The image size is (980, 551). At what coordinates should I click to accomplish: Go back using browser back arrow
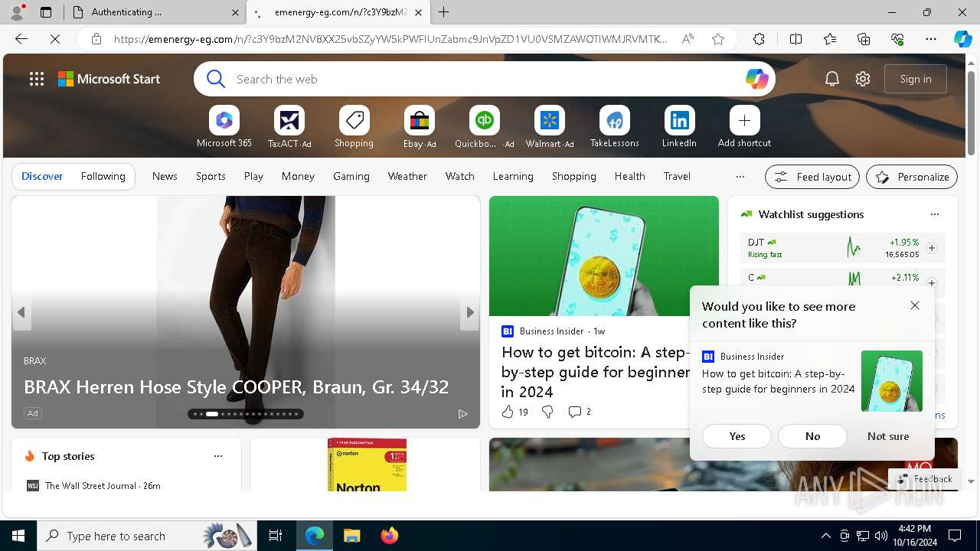click(x=21, y=39)
